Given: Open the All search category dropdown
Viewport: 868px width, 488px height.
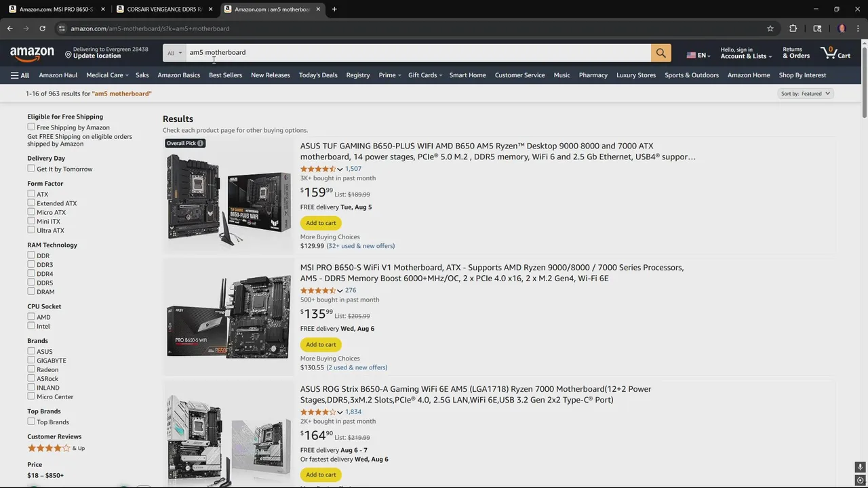Looking at the screenshot, I should point(174,53).
